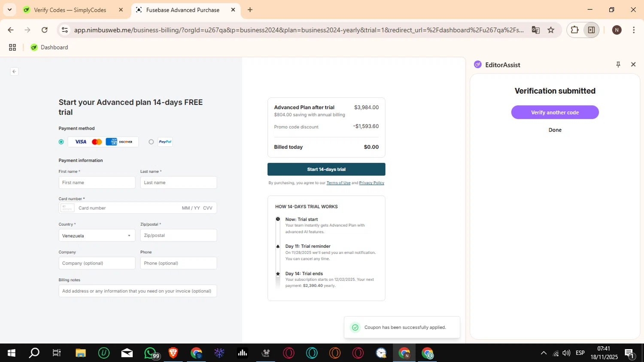Bookmark this page with star icon
This screenshot has width=644, height=362.
click(551, 30)
